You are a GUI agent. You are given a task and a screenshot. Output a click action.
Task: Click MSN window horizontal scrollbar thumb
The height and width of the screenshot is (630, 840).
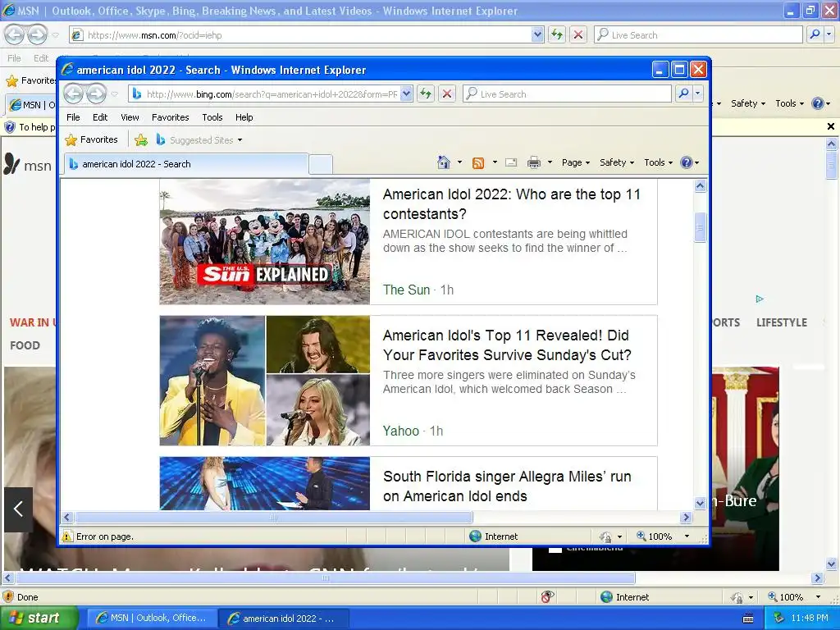coord(325,578)
